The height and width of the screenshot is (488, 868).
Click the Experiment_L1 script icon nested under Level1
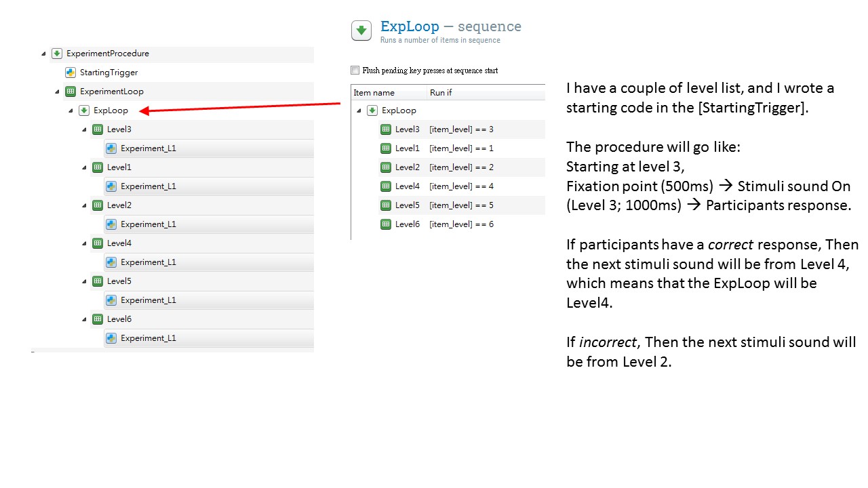pyautogui.click(x=111, y=186)
